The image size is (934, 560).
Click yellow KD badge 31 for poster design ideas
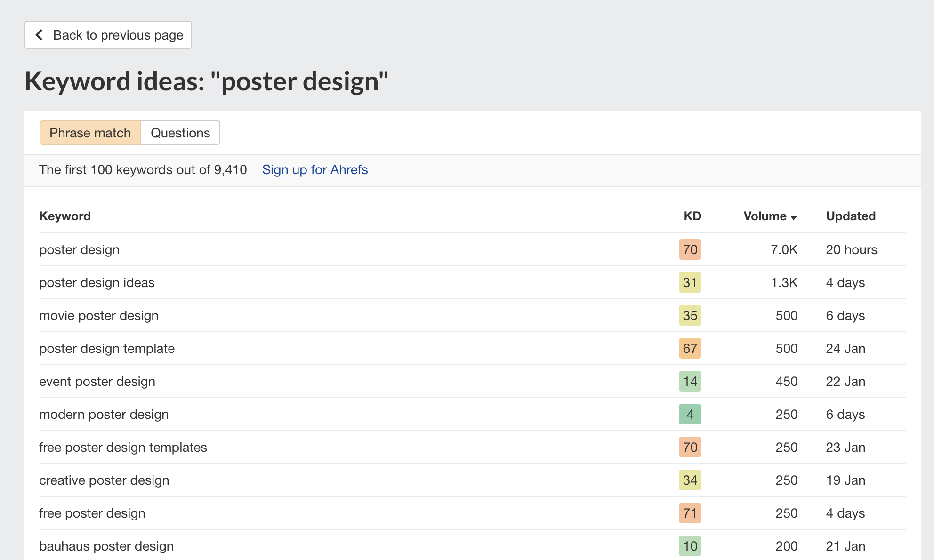pos(690,282)
